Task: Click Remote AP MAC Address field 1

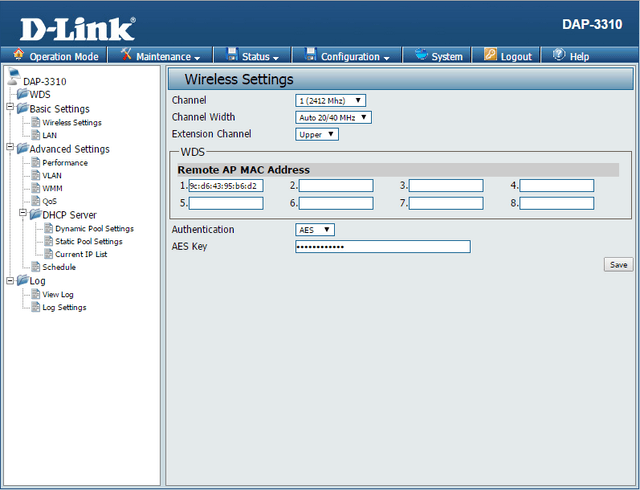Action: coord(226,186)
